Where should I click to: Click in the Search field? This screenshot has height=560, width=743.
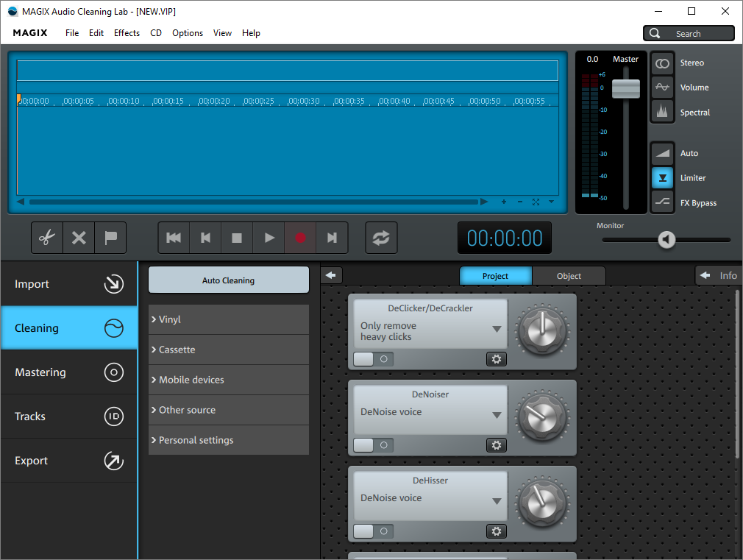point(689,33)
